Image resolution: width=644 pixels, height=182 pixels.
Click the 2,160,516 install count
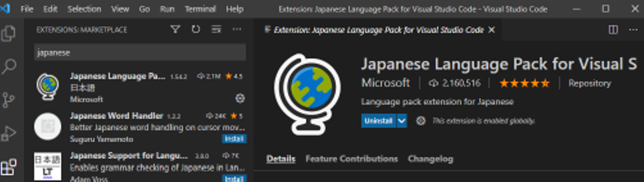coord(454,83)
